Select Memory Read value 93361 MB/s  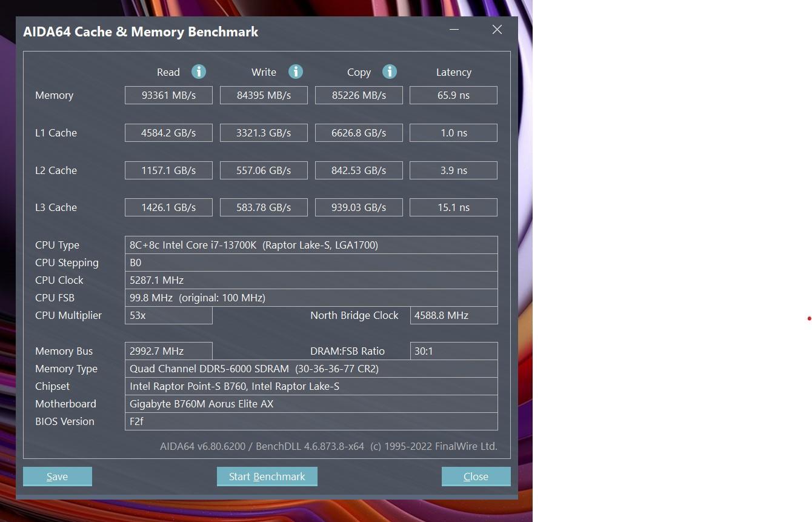(168, 95)
